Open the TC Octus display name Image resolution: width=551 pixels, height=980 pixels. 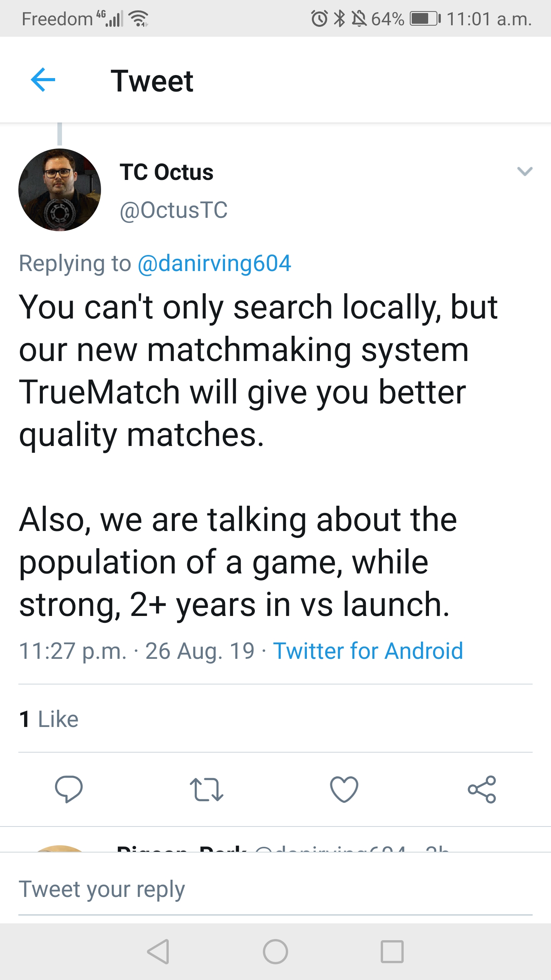166,172
